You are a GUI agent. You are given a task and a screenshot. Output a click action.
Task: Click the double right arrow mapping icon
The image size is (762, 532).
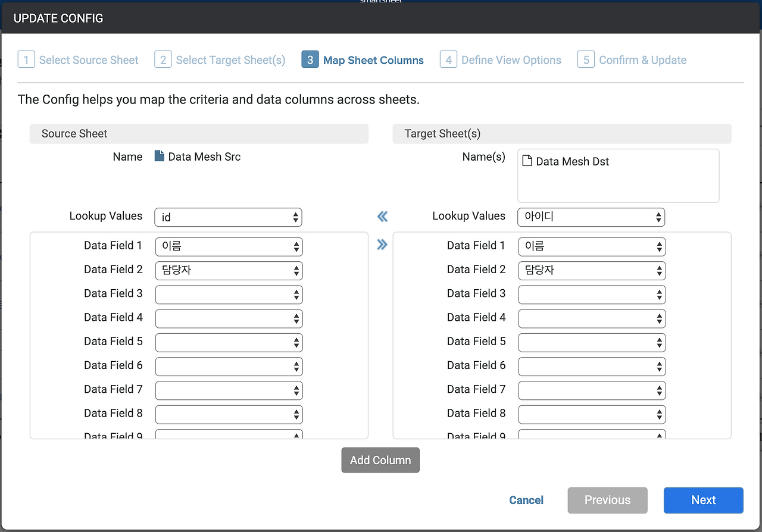point(382,245)
